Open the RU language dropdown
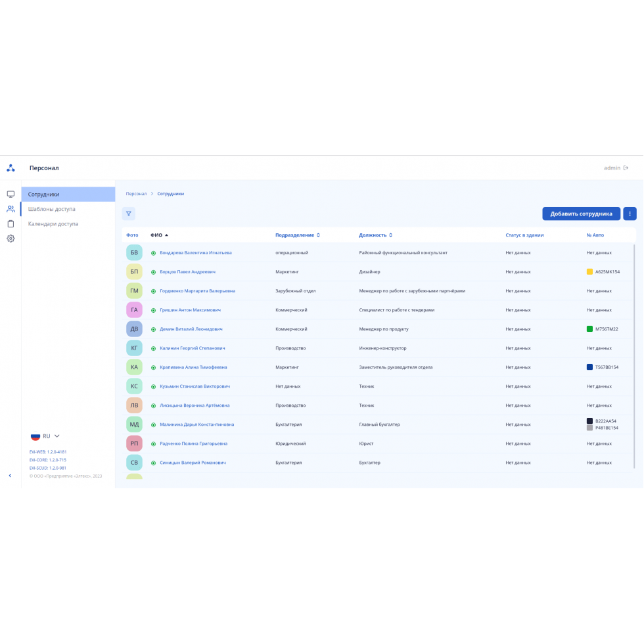This screenshot has width=644, height=644. [45, 436]
